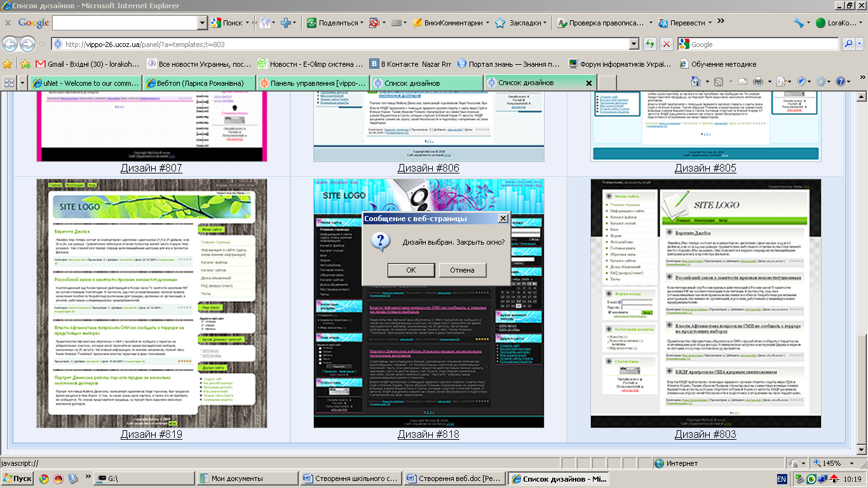This screenshot has height=488, width=868.
Task: Open the Safety shield menu icon
Action: click(801, 81)
